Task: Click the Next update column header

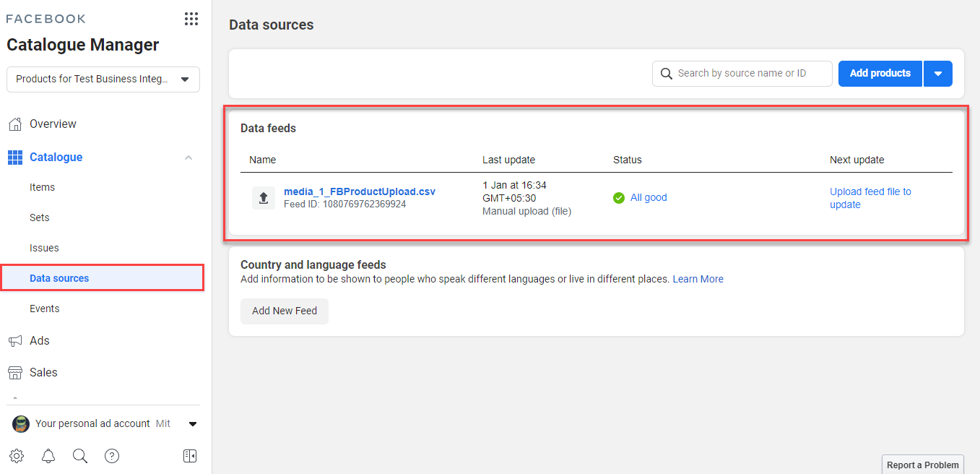Action: pos(857,160)
